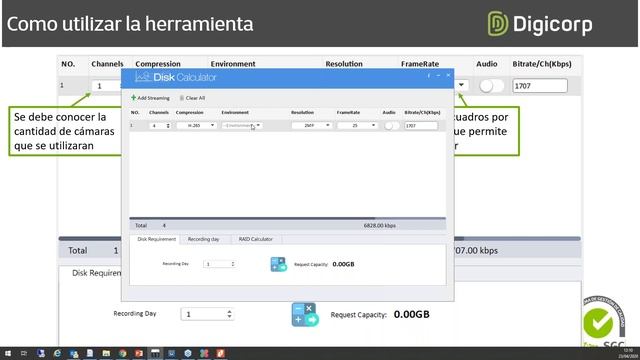The height and width of the screenshot is (360, 640).
Task: Click the large Channels field showing 1 in background
Action: pos(107,86)
